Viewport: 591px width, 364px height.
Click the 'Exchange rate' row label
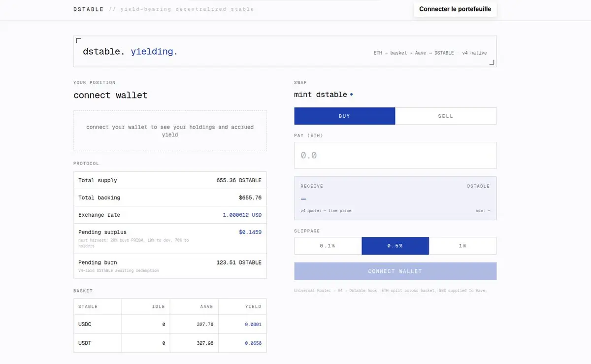[x=99, y=215]
